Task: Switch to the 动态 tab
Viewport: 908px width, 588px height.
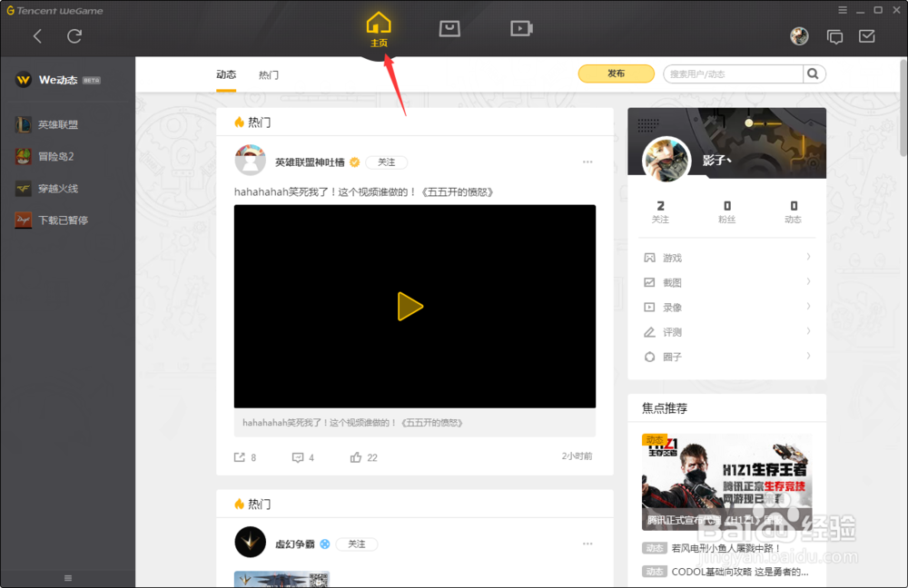Action: click(226, 74)
